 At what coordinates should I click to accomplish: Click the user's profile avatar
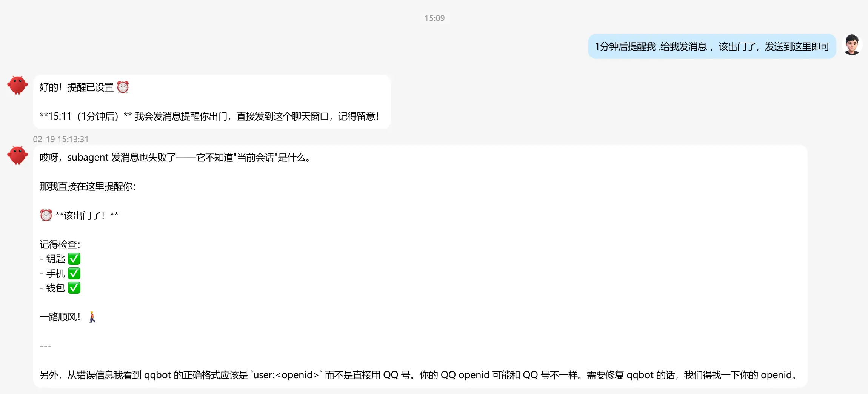852,45
